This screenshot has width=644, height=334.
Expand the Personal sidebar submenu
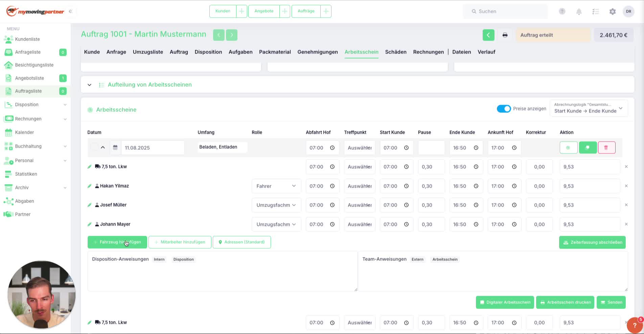pos(65,161)
